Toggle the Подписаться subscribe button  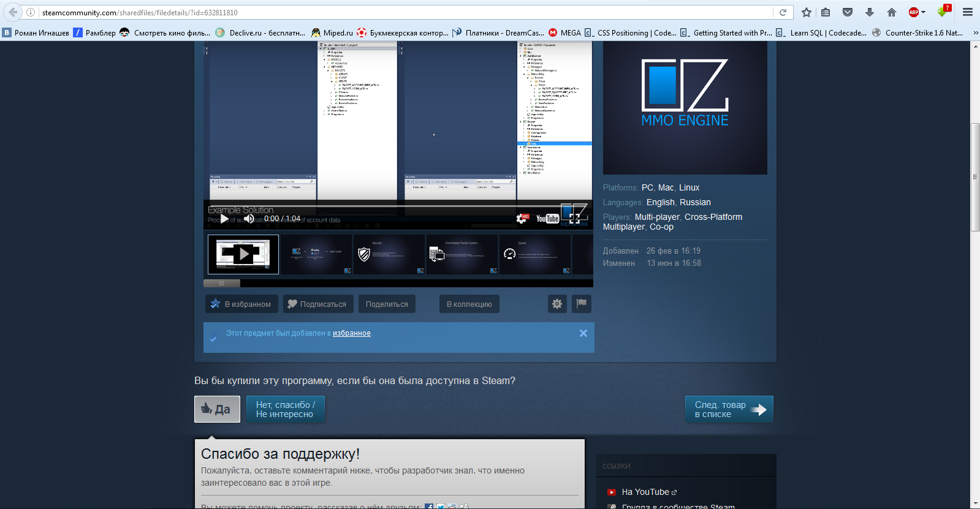[317, 304]
